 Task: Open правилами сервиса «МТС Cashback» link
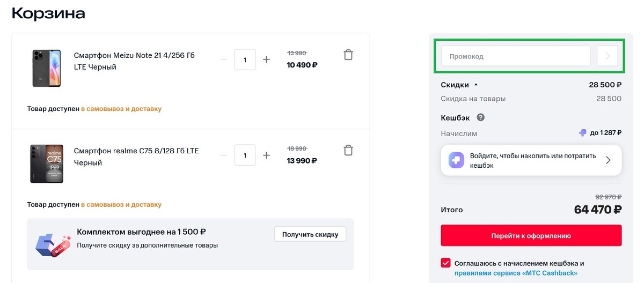516,273
